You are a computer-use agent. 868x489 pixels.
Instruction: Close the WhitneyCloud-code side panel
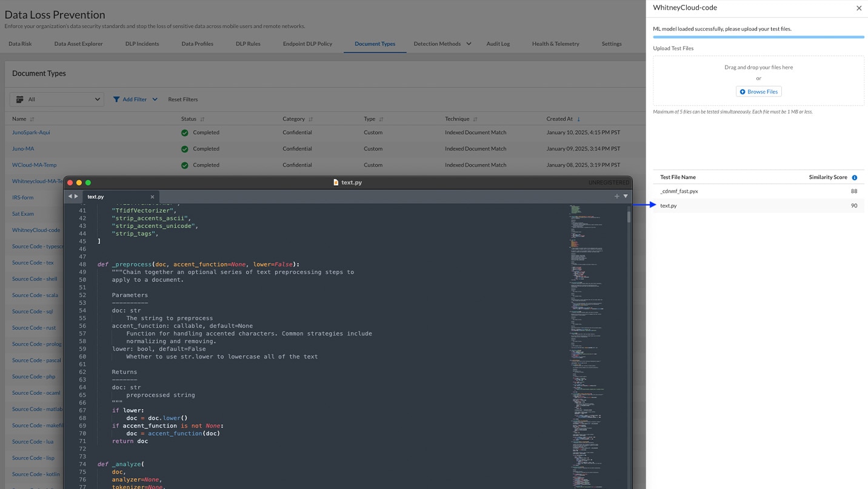click(x=858, y=8)
